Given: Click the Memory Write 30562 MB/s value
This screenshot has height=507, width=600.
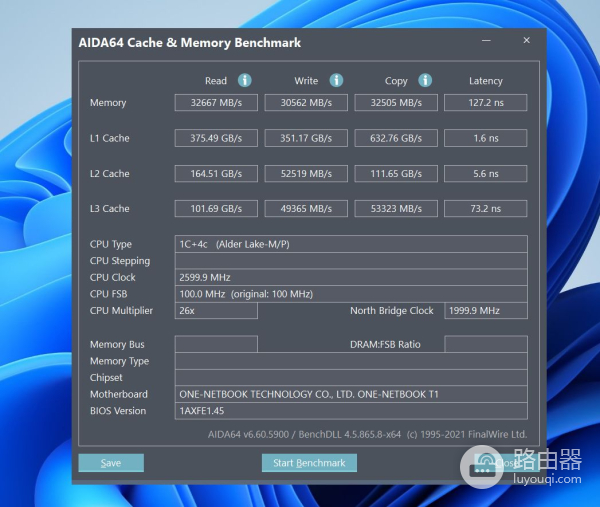Looking at the screenshot, I should coord(306,102).
